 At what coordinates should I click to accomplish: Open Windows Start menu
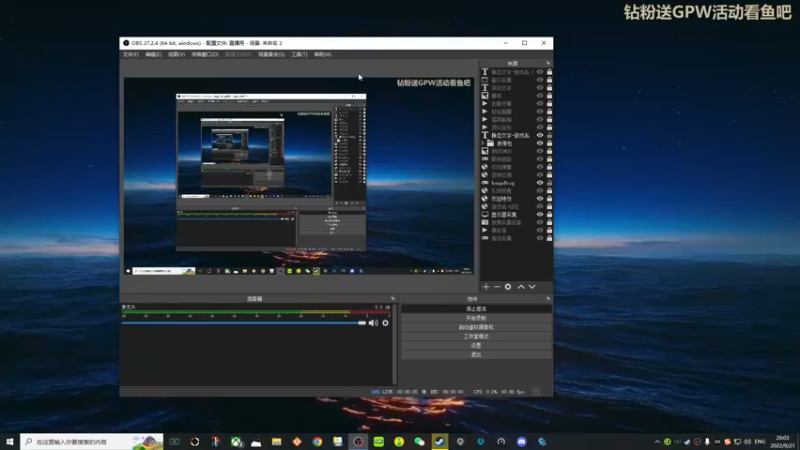coord(10,442)
